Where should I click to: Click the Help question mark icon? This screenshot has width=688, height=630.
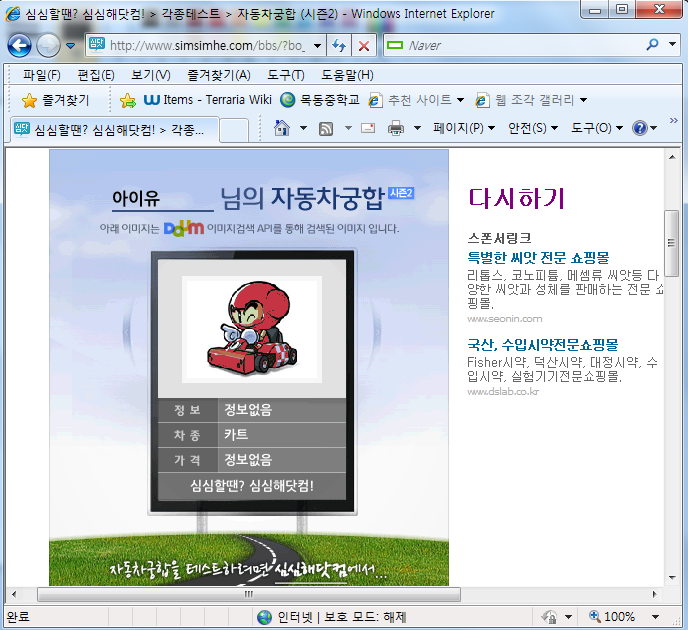640,128
